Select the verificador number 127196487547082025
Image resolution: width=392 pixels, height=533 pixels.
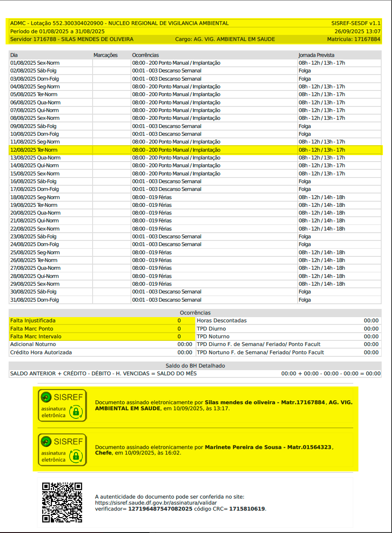(x=160, y=509)
